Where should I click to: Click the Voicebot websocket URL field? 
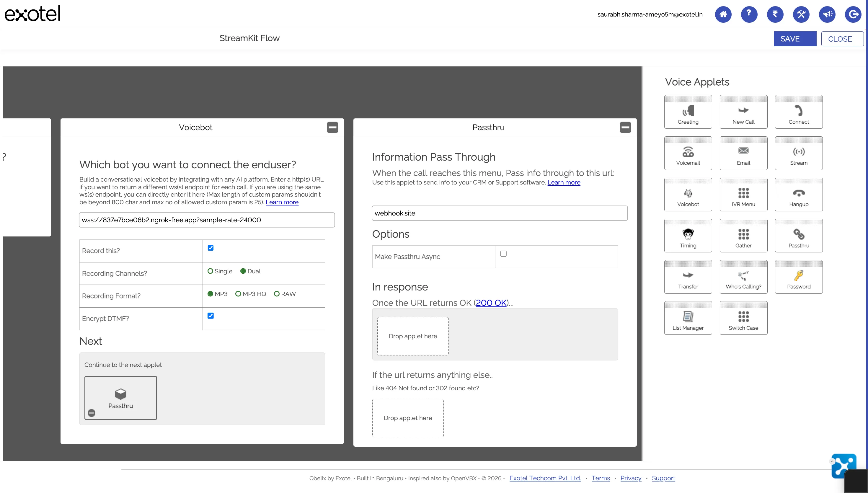pos(207,220)
